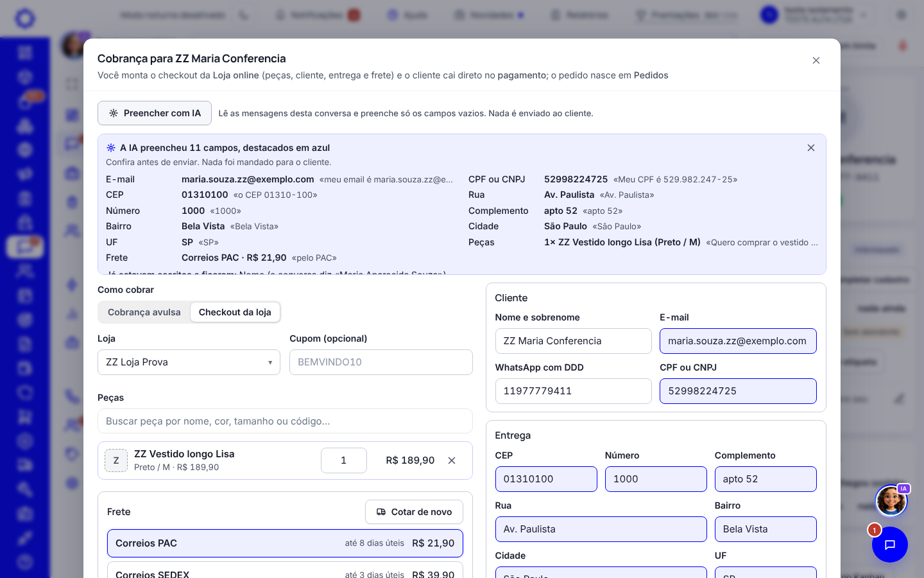Click the Complemento field apto 52
This screenshot has height=578, width=924.
pos(766,479)
